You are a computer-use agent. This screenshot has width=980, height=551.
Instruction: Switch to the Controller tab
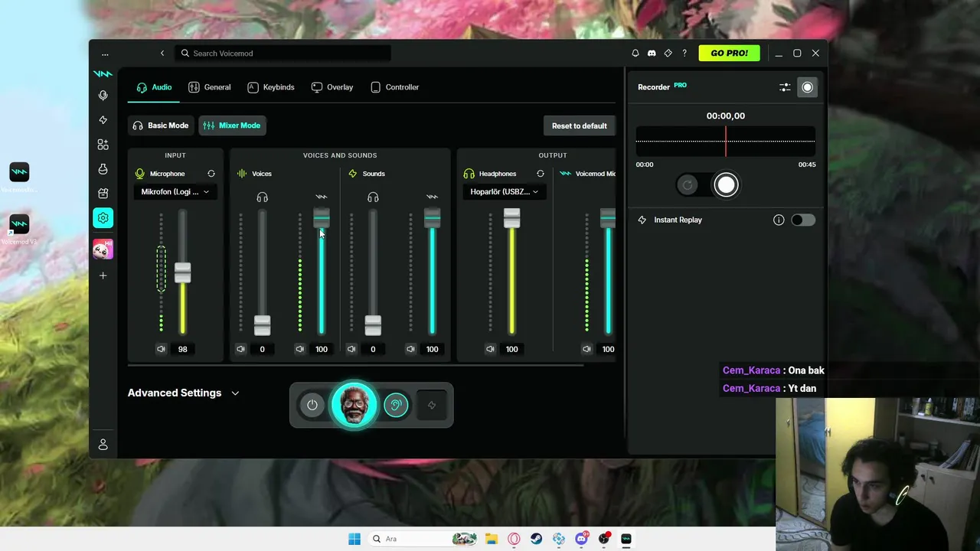click(x=395, y=87)
